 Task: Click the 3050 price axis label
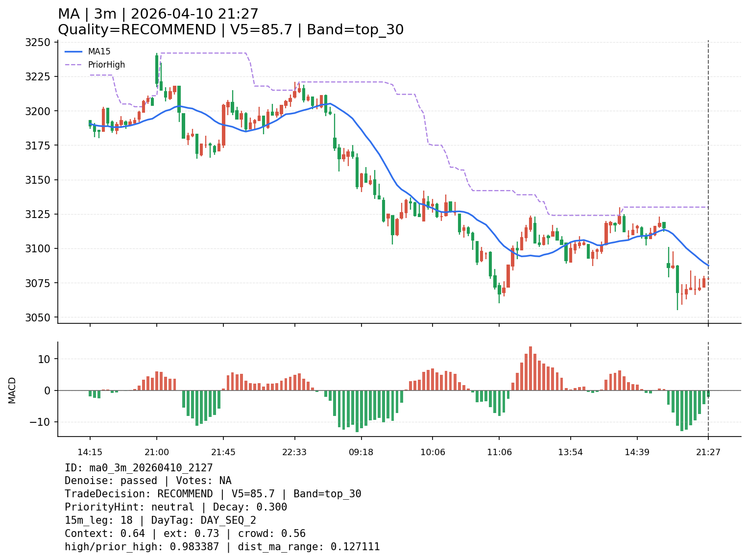pos(37,317)
